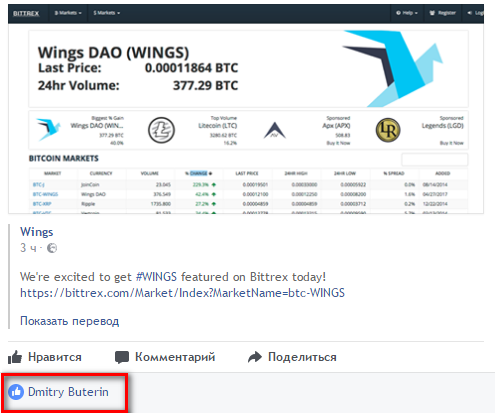Select Apx (APX) sponsored text
The height and width of the screenshot is (413, 495).
[x=336, y=126]
